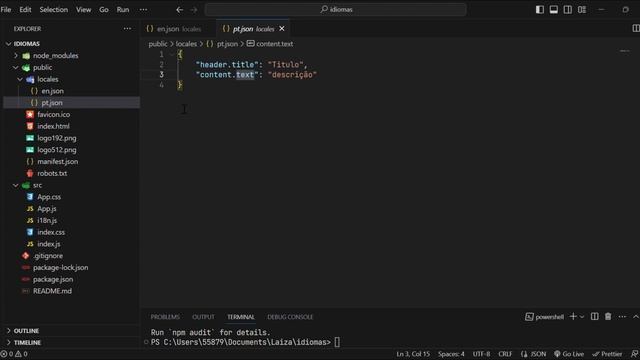Click the idiomas command center search box
The width and height of the screenshot is (640, 360).
[x=336, y=9]
